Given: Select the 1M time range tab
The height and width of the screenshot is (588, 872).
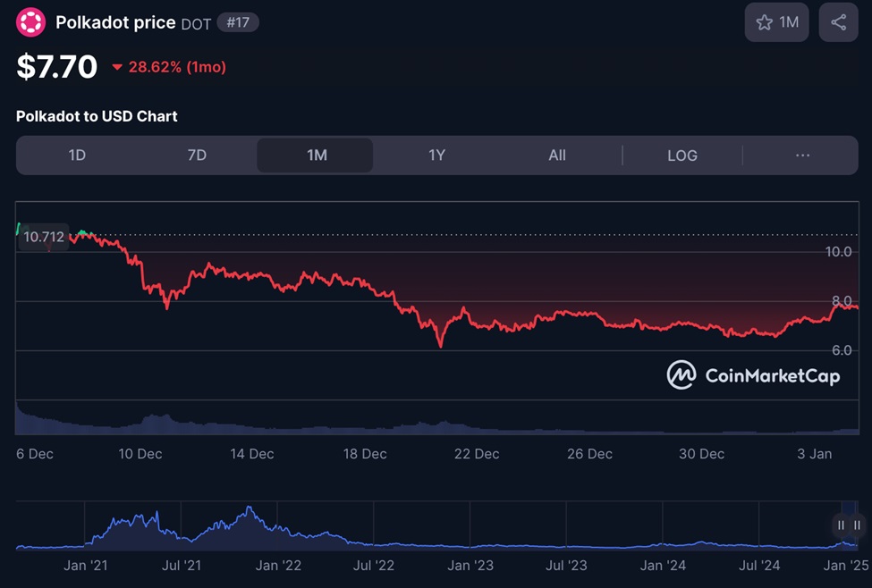Looking at the screenshot, I should 317,155.
